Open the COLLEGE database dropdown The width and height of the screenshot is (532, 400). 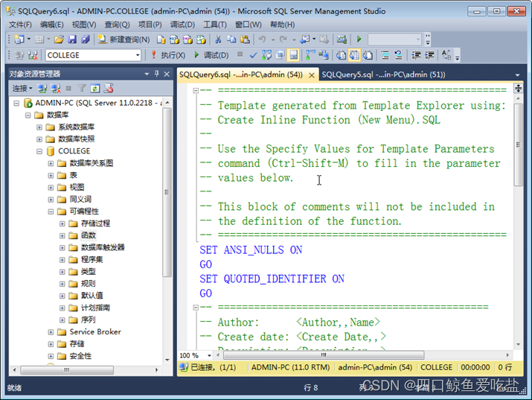(138, 55)
